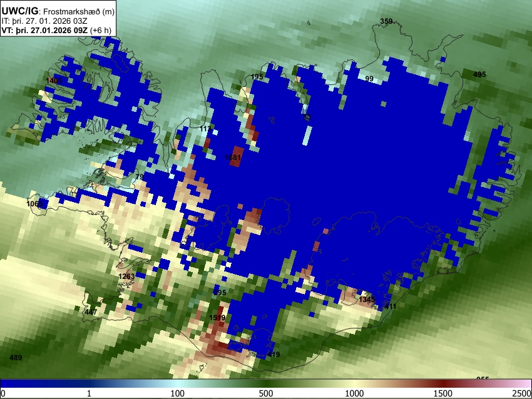Click the 113 map value
The image size is (532, 399).
[205, 129]
